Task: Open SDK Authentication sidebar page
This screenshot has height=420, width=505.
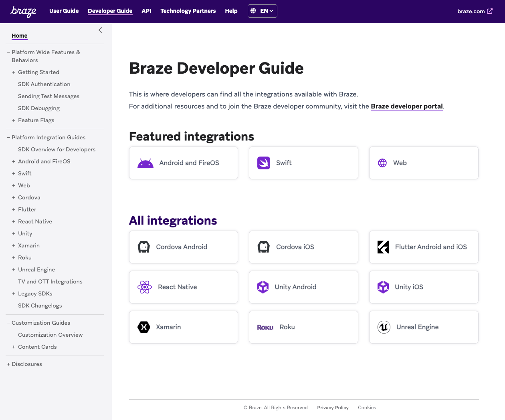Action: [44, 84]
